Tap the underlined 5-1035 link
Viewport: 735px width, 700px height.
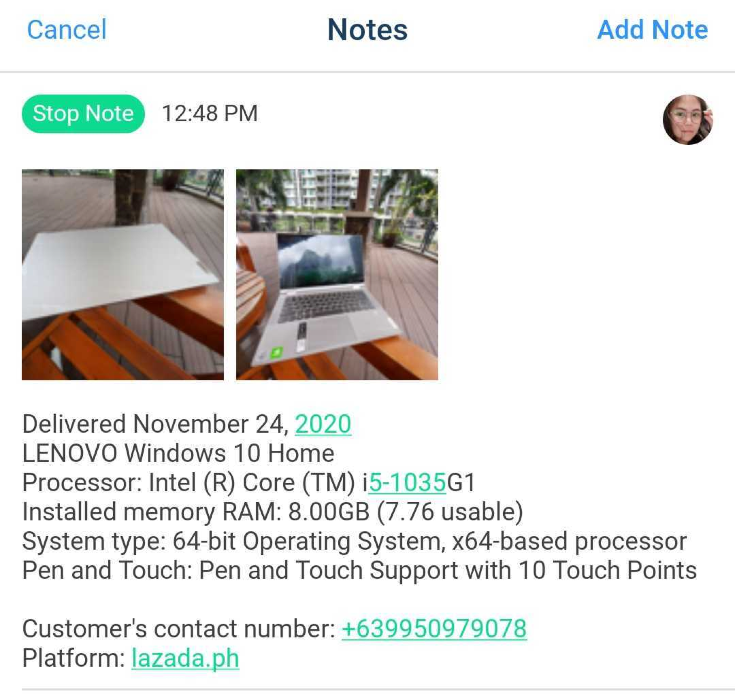(407, 482)
